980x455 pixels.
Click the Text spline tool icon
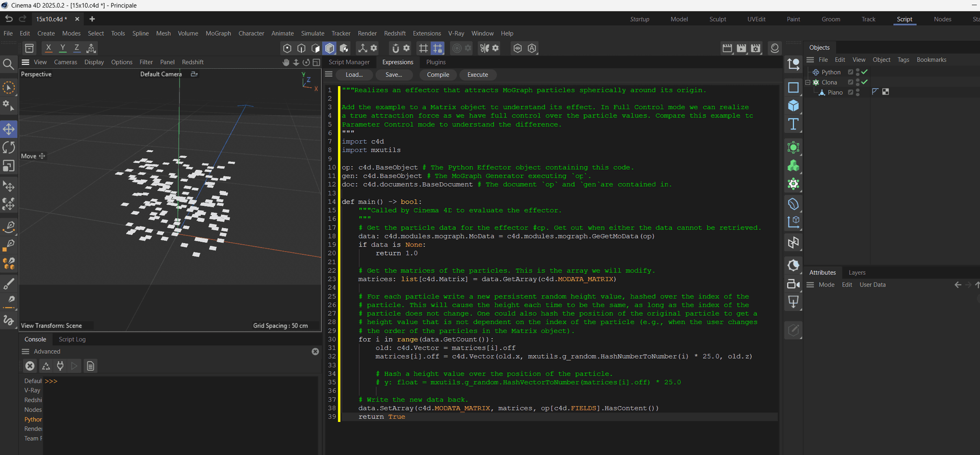click(x=793, y=125)
